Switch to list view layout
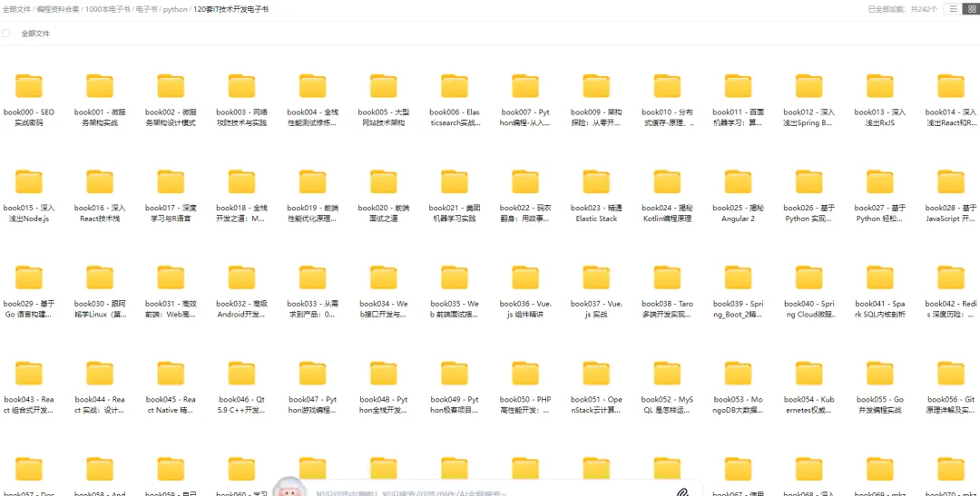Viewport: 980px width, 496px height. click(953, 9)
